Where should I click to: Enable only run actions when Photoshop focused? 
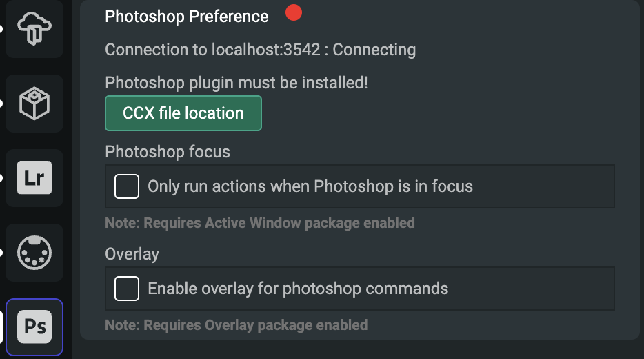tap(127, 186)
